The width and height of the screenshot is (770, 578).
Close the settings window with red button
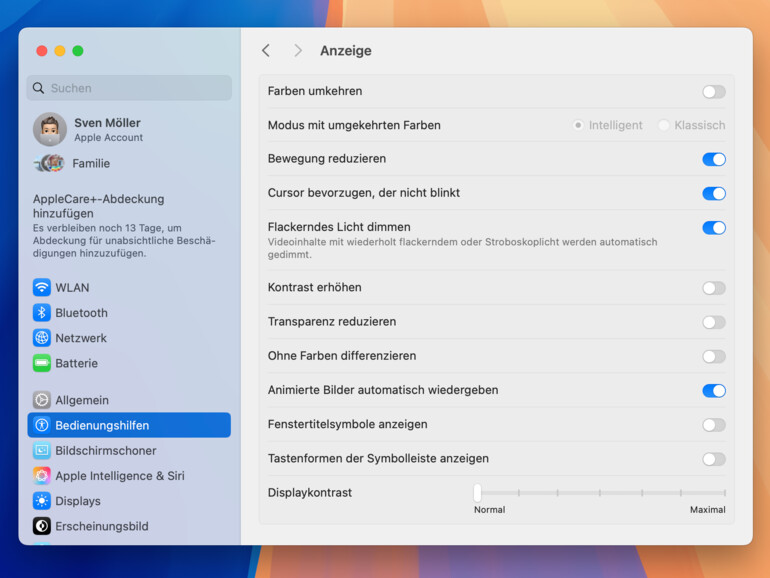[42, 51]
